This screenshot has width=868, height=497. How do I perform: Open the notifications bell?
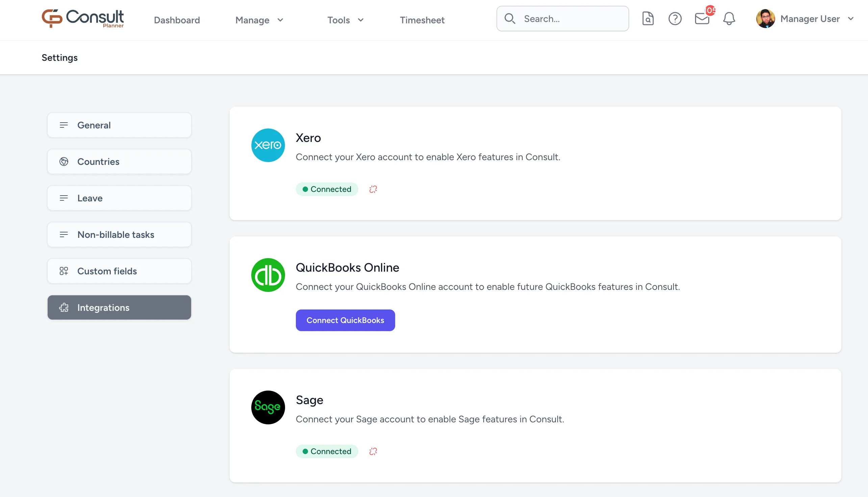pos(729,19)
